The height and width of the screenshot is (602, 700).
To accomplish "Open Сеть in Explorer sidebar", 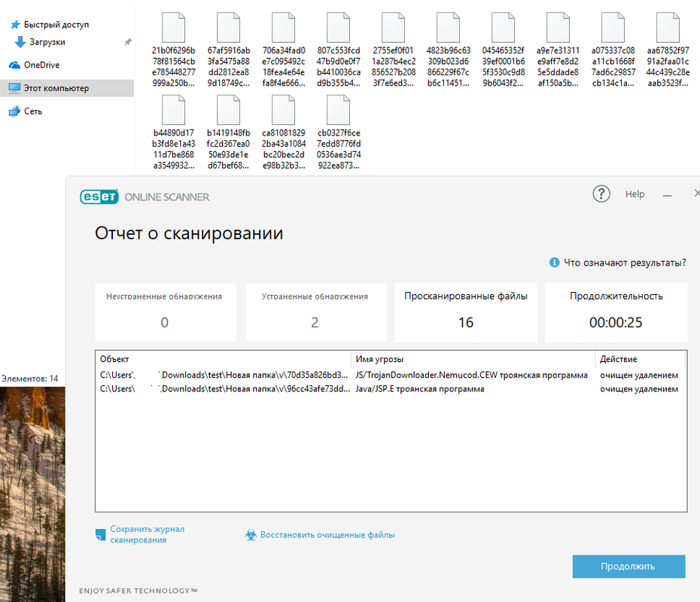I will point(33,111).
